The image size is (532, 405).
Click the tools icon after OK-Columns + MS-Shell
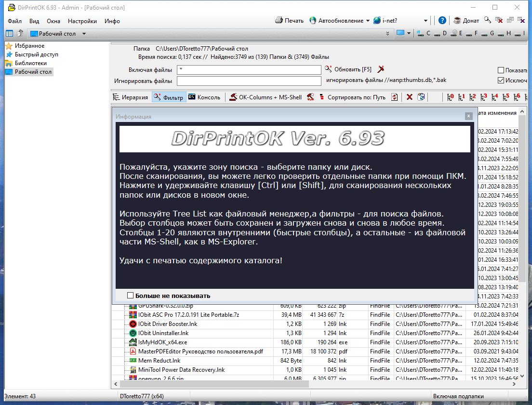(310, 97)
